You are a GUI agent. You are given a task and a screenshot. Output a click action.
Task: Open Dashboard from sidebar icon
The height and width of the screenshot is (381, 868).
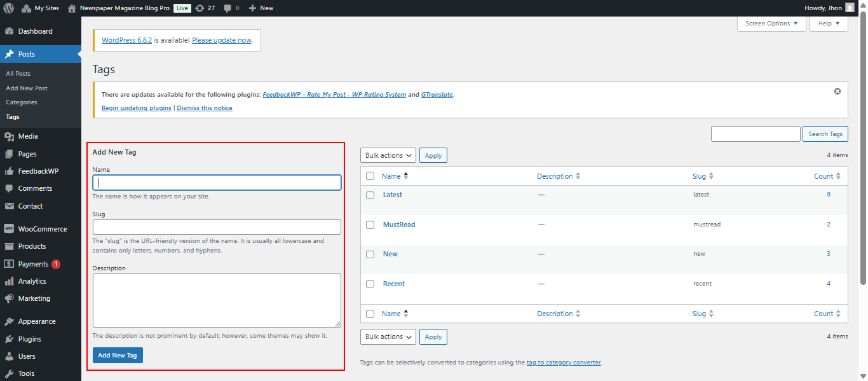point(10,31)
